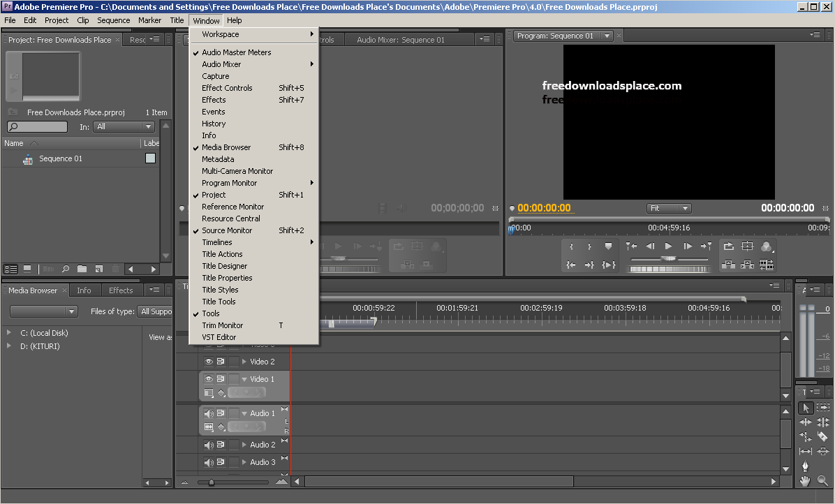Switch to the Effects tab

click(121, 290)
